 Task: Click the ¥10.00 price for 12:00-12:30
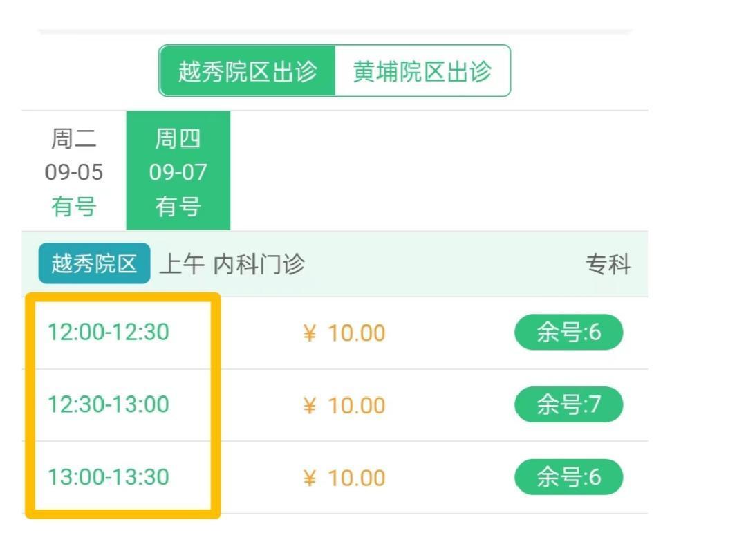pos(344,333)
